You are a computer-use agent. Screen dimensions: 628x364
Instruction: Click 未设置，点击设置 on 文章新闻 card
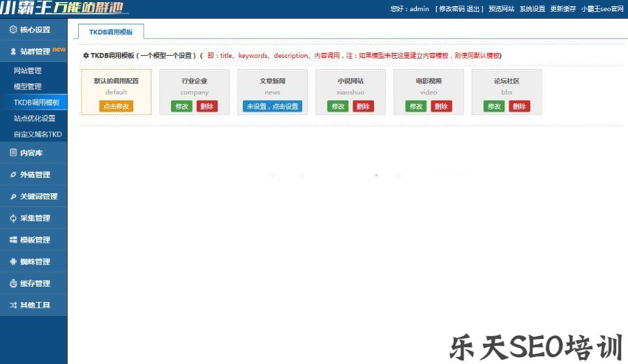point(272,106)
